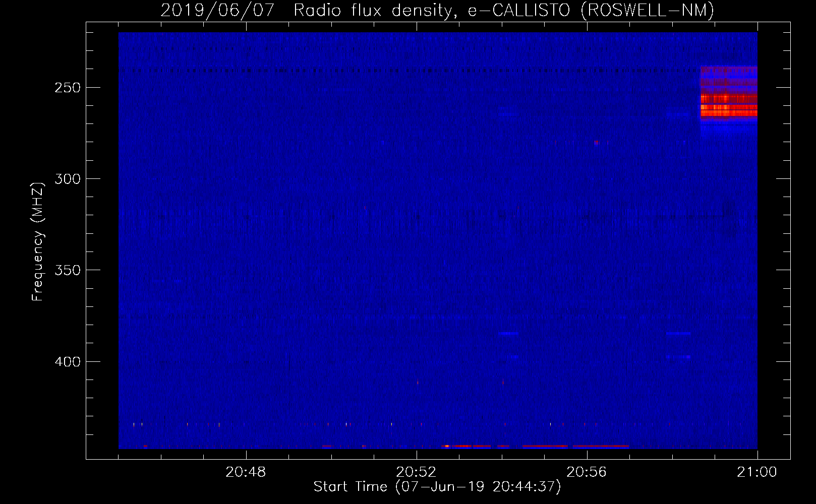Click the 20:48 time tick label

246,472
